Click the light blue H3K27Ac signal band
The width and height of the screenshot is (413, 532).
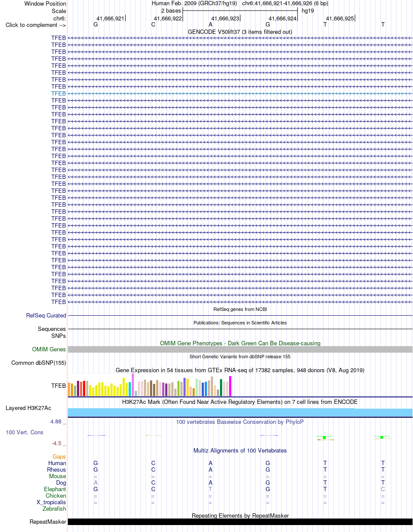pyautogui.click(x=240, y=413)
